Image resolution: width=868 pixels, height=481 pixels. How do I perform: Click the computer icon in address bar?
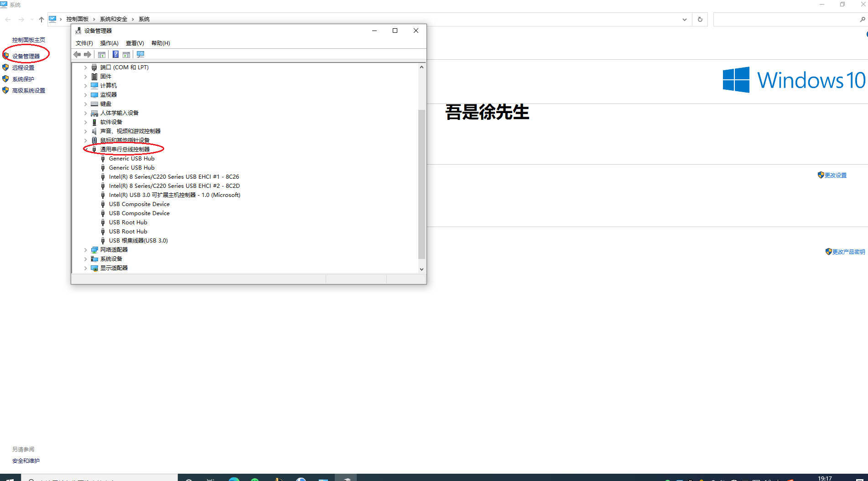52,19
